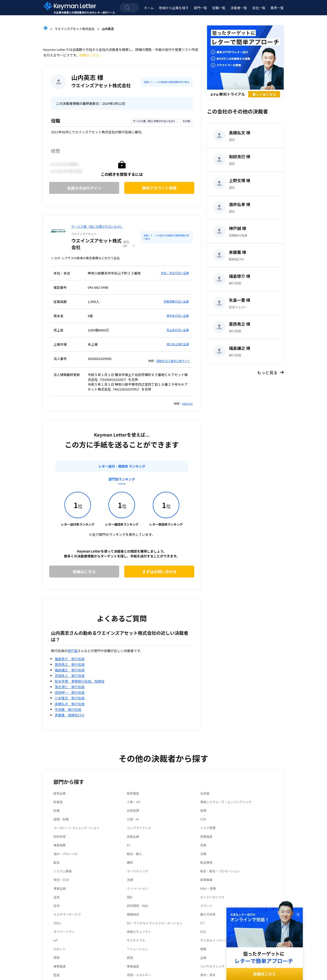Viewport: 327px width, 980px height.
Task: Open 従業員数の近い企業 link
Action: [176, 301]
